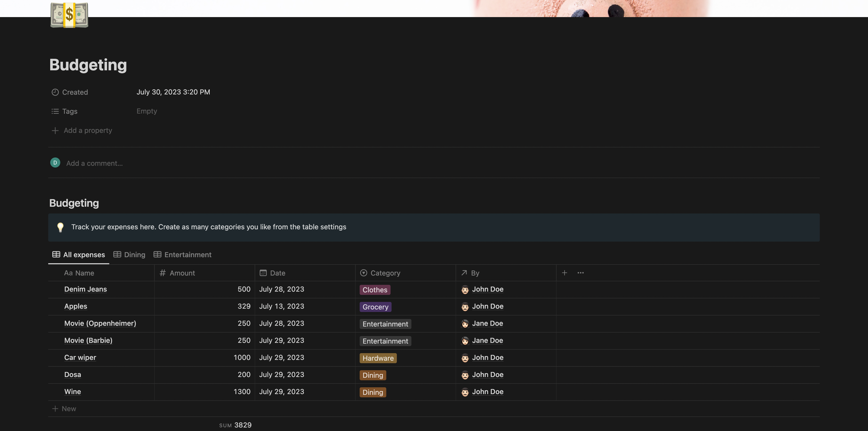Open the Date column header menu
The image size is (868, 431).
(277, 273)
